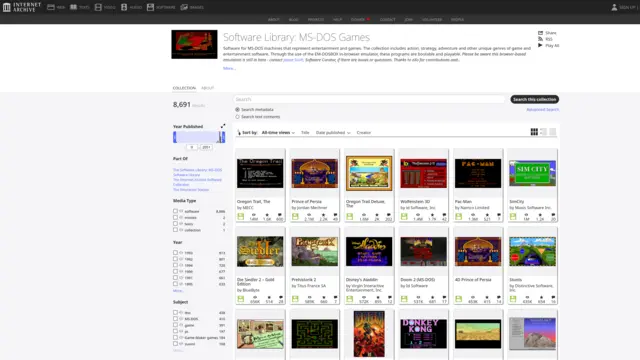
Task: Click the Play All icon
Action: [x=540, y=45]
